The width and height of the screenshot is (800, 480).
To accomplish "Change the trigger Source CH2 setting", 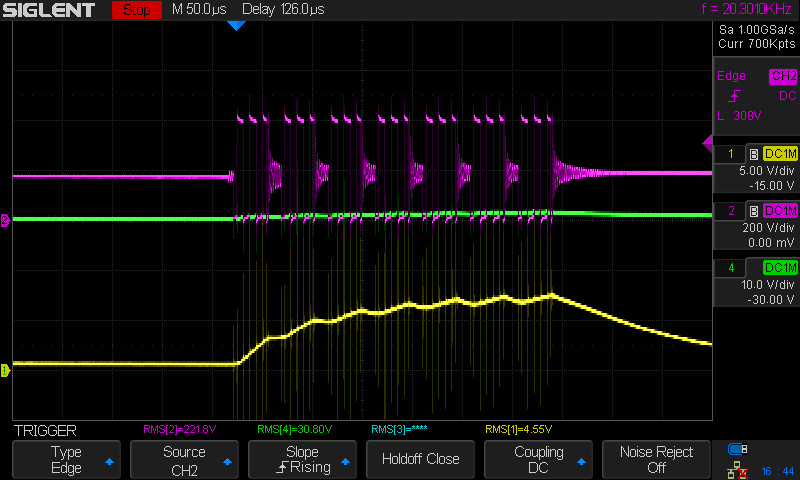I will tap(184, 460).
